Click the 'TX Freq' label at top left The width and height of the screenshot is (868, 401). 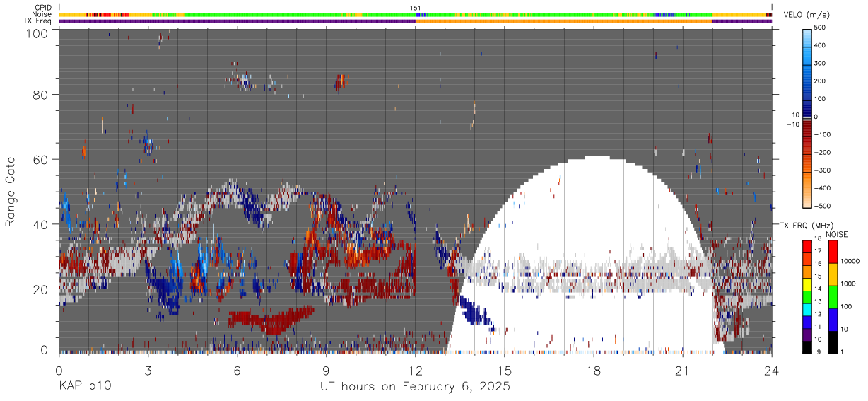pyautogui.click(x=38, y=21)
